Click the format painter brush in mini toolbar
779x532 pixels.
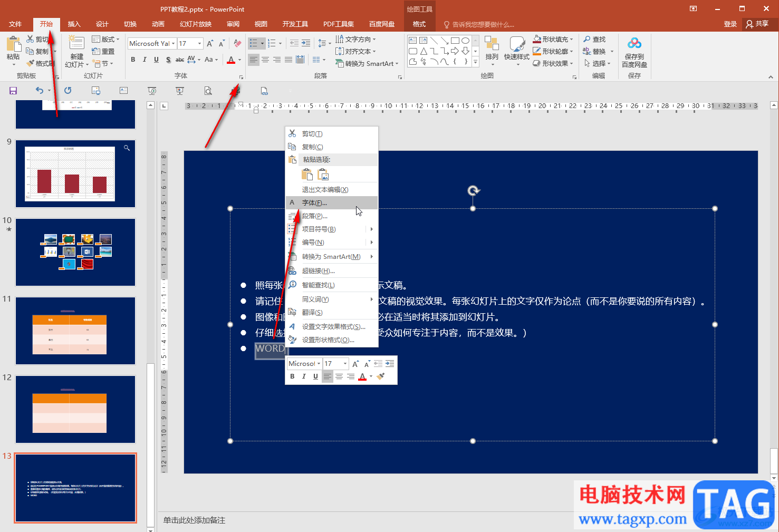[381, 376]
